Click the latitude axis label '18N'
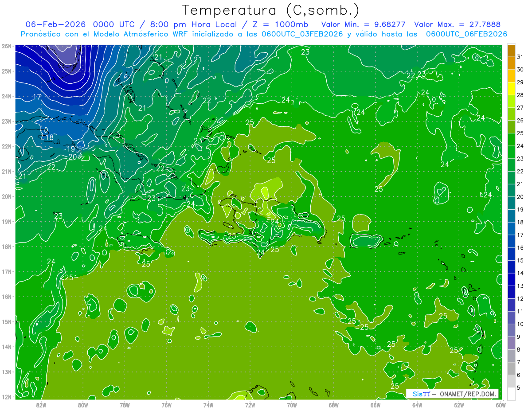This screenshot has height=411, width=532. (7, 247)
